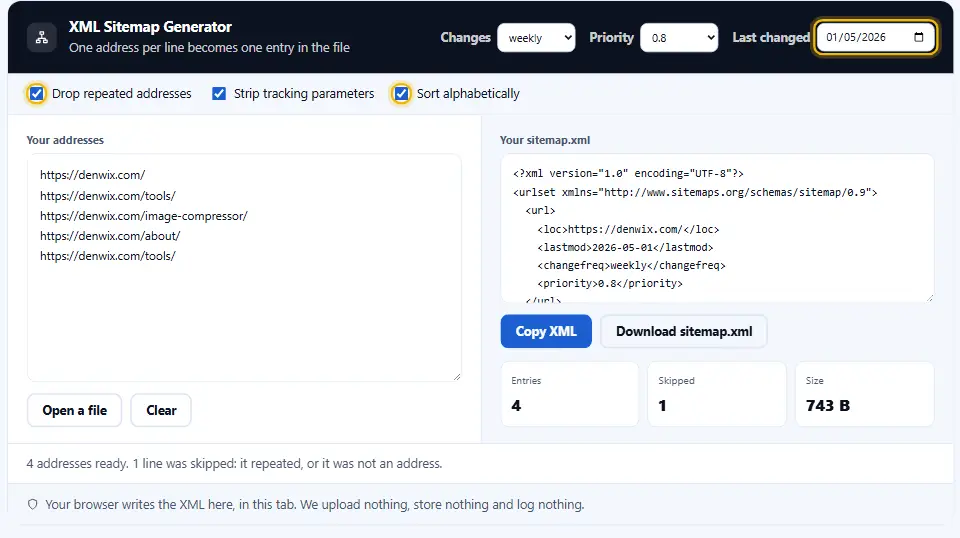Click the Last changed date field
The image size is (960, 538).
876,37
